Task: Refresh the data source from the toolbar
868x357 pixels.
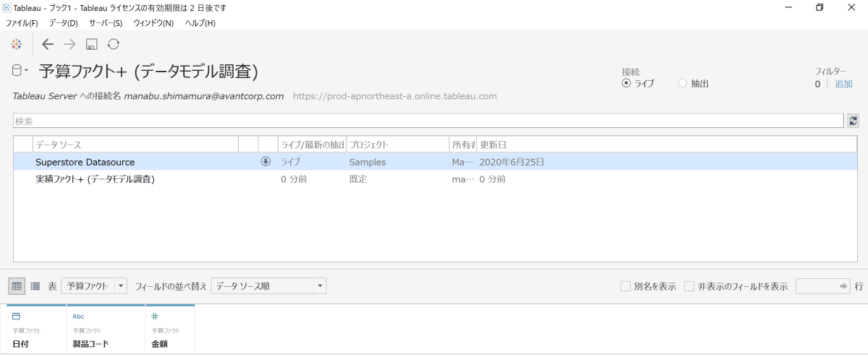Action: pos(114,44)
